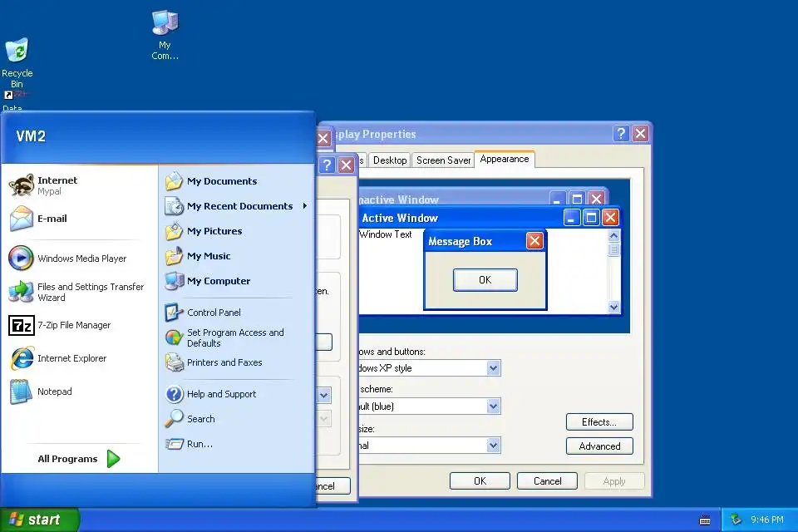Screen dimensions: 798x532
Task: Open Font size dropdown
Action: [x=493, y=445]
